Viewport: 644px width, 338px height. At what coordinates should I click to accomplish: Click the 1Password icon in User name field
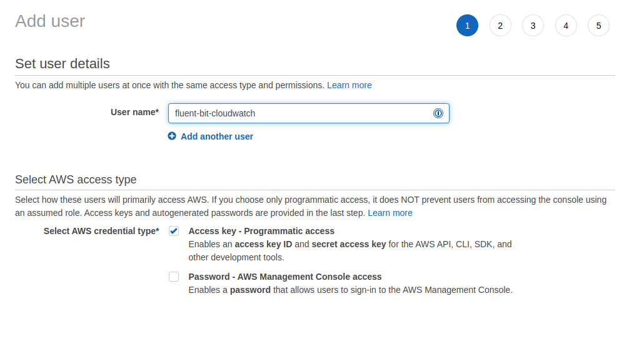[x=438, y=113]
